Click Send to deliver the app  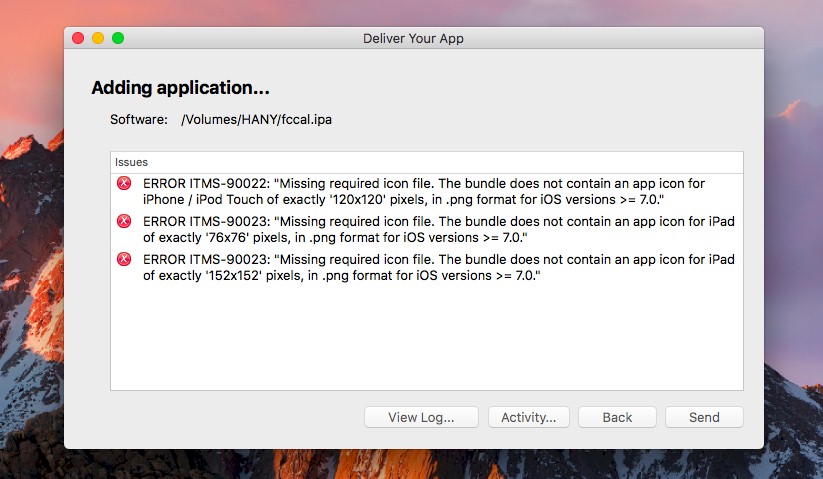click(704, 417)
